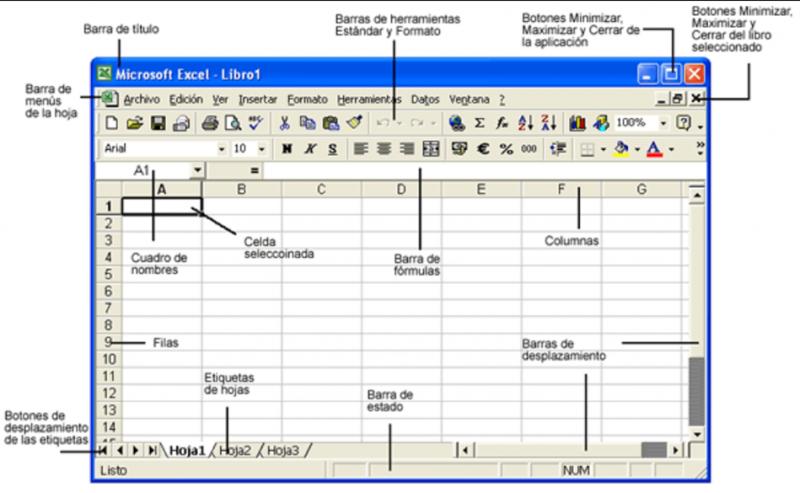The width and height of the screenshot is (800, 493).
Task: Click the vertical scrollbar thumb
Action: (x=696, y=391)
